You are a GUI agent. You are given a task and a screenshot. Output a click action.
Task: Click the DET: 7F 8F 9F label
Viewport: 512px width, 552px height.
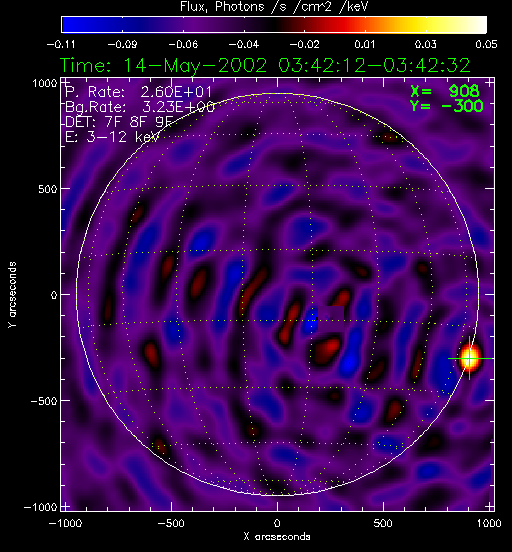[119, 122]
